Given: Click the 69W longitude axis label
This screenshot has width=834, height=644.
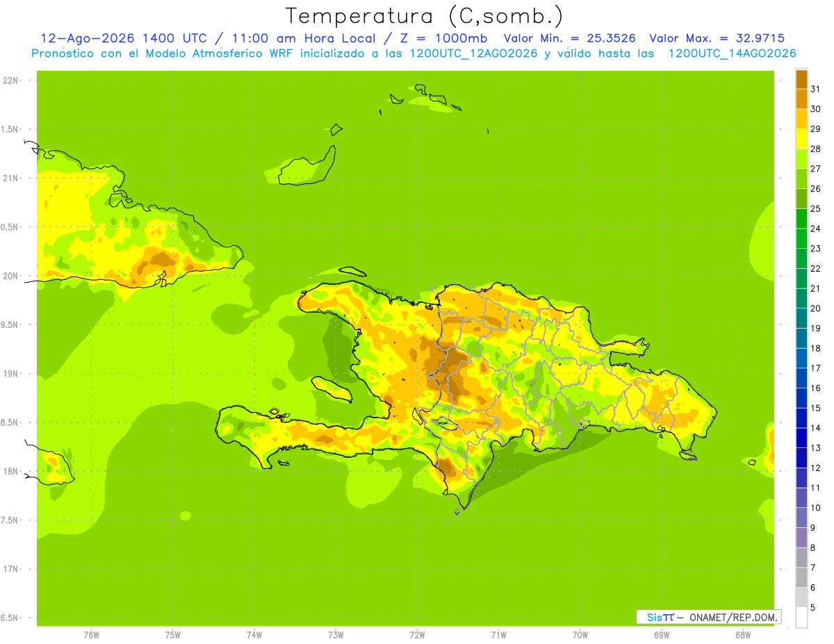Looking at the screenshot, I should (x=662, y=635).
